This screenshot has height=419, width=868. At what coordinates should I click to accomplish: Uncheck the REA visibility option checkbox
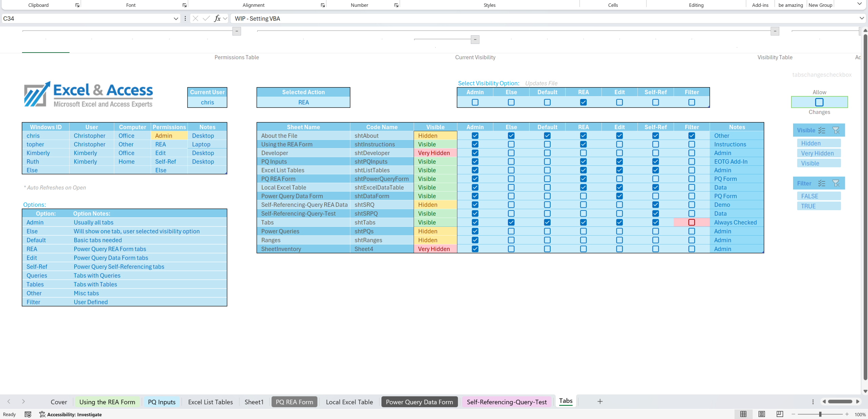[x=583, y=102]
